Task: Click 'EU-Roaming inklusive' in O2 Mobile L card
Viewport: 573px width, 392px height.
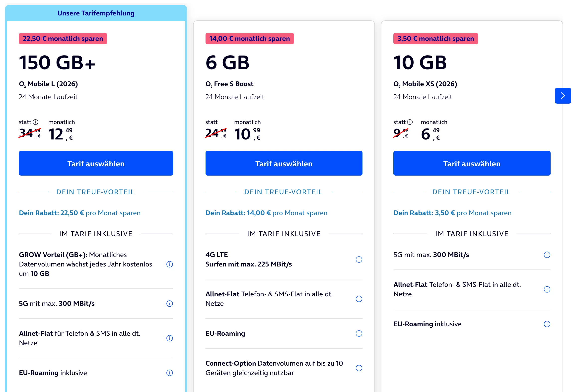Action: [x=53, y=373]
